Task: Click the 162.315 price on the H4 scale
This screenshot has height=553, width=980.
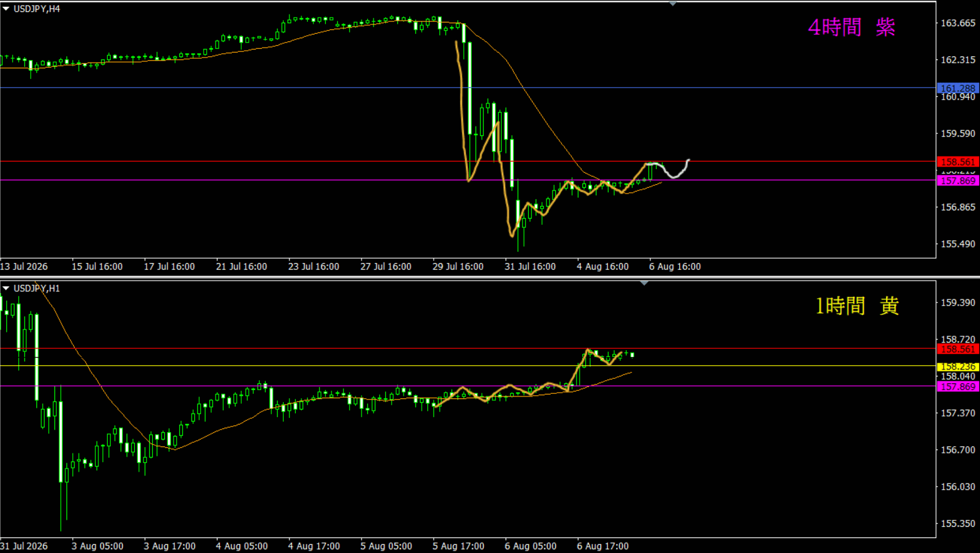Action: [x=958, y=60]
